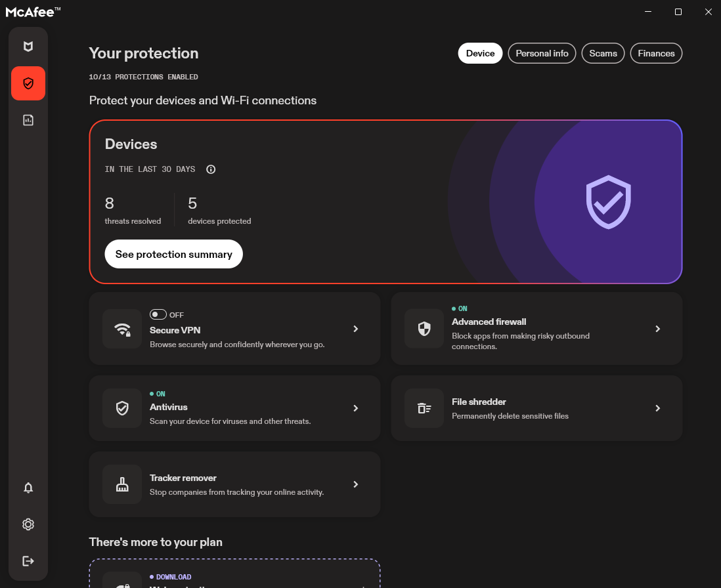This screenshot has height=588, width=721.
Task: Select the protection shield-check sidebar icon
Action: [x=28, y=83]
